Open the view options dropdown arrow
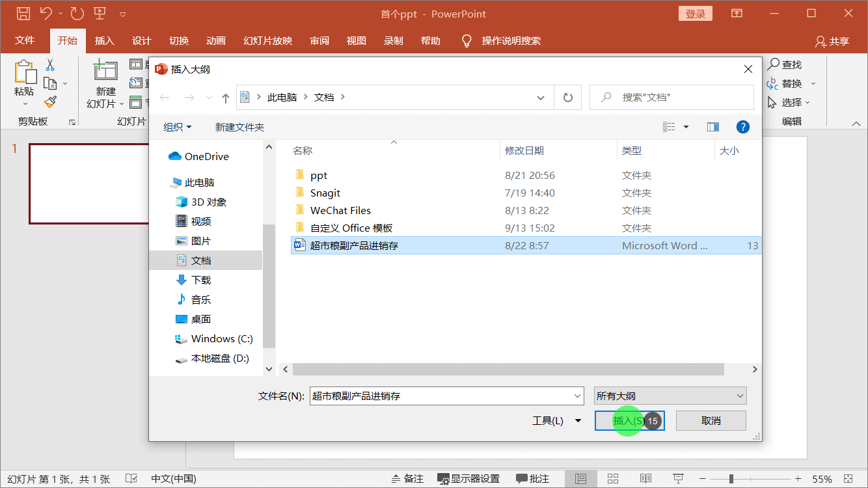This screenshot has height=488, width=868. click(x=686, y=127)
